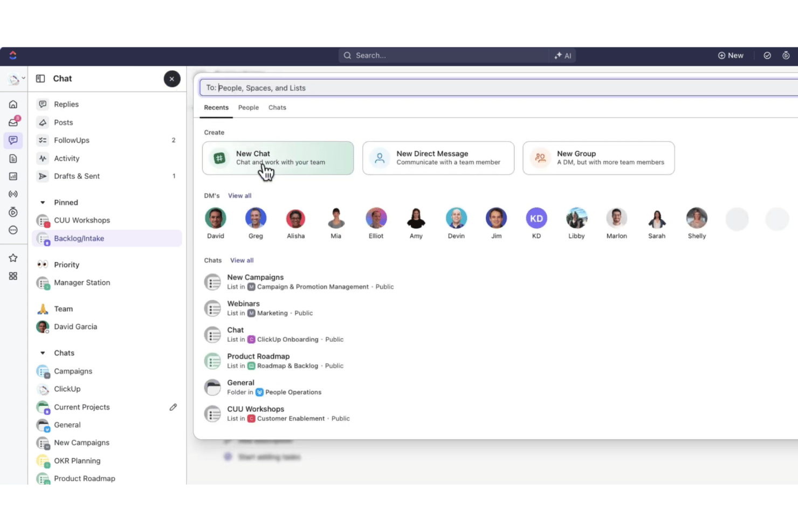Close the Chat panel with the X button

point(172,79)
